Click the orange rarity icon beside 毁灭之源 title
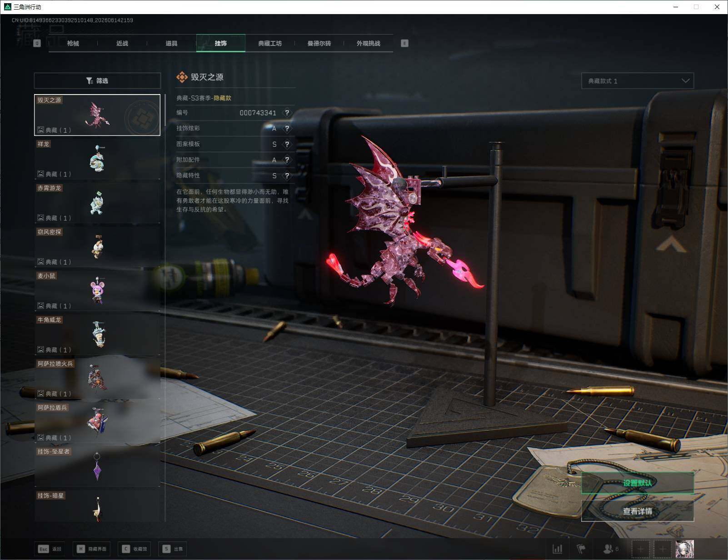Image resolution: width=728 pixels, height=560 pixels. pyautogui.click(x=182, y=77)
